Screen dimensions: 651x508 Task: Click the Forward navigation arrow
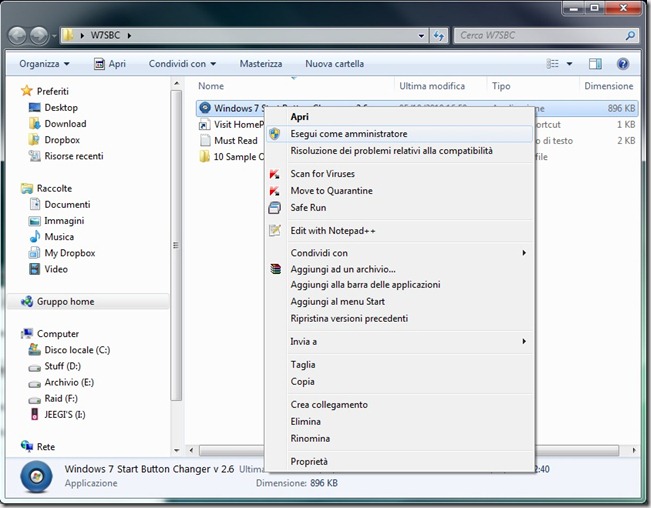tap(39, 36)
